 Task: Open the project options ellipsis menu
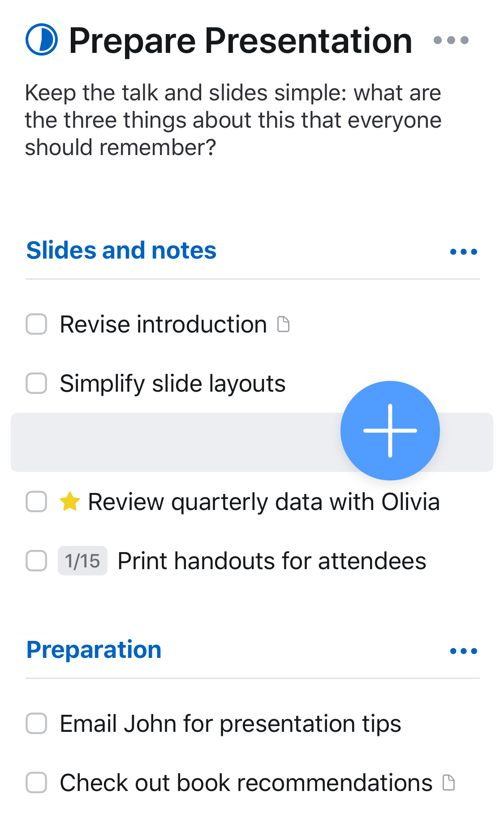tap(451, 40)
